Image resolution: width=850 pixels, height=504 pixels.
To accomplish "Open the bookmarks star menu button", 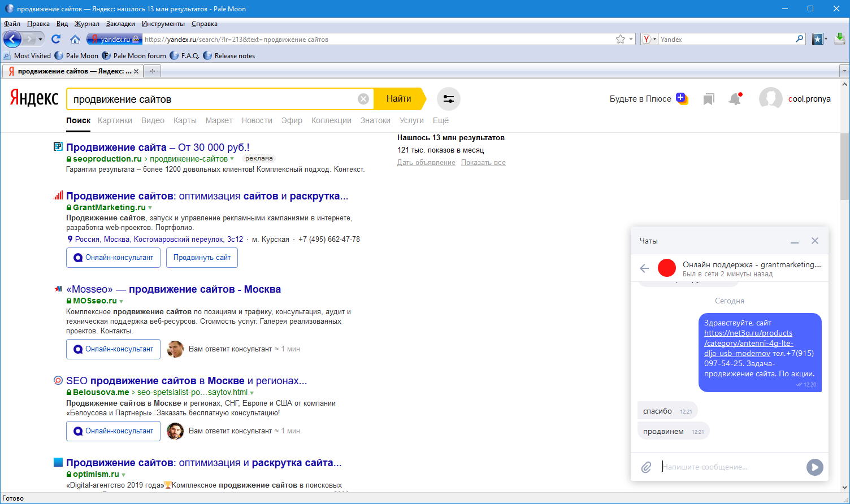I will [819, 39].
